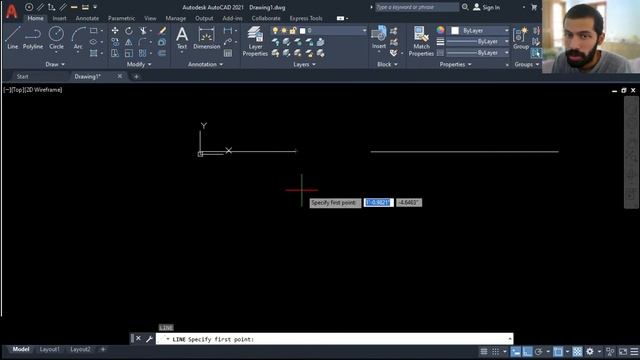Viewport: 640px width, 360px height.
Task: Activate the Stretch tool
Action: pyautogui.click(x=115, y=53)
